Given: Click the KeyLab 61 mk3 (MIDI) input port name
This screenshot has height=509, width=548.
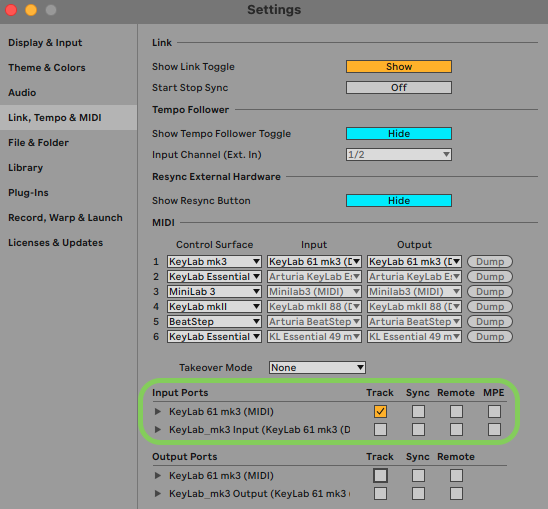Looking at the screenshot, I should tap(221, 411).
